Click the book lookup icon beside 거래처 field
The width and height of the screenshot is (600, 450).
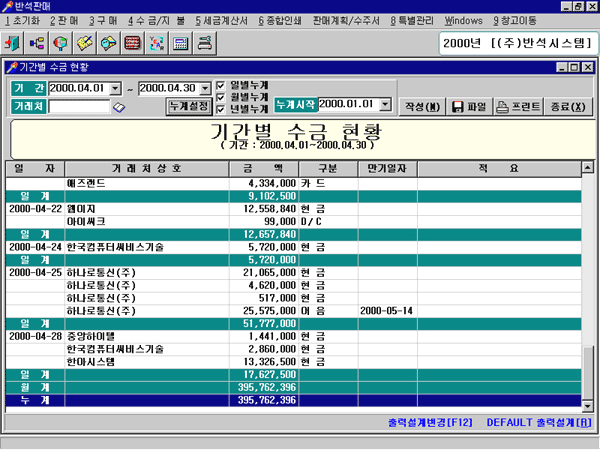119,108
